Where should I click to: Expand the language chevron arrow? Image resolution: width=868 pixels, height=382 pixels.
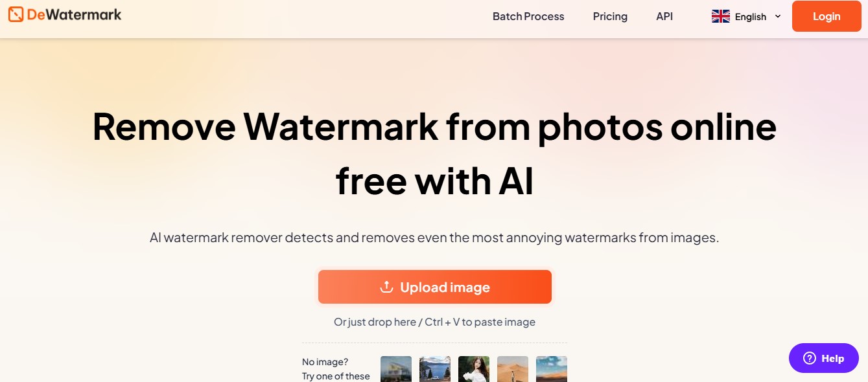778,16
